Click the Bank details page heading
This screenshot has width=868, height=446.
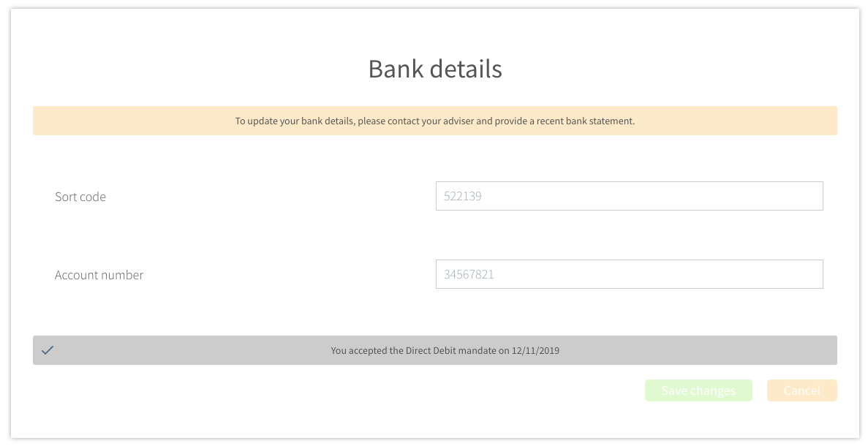point(434,69)
